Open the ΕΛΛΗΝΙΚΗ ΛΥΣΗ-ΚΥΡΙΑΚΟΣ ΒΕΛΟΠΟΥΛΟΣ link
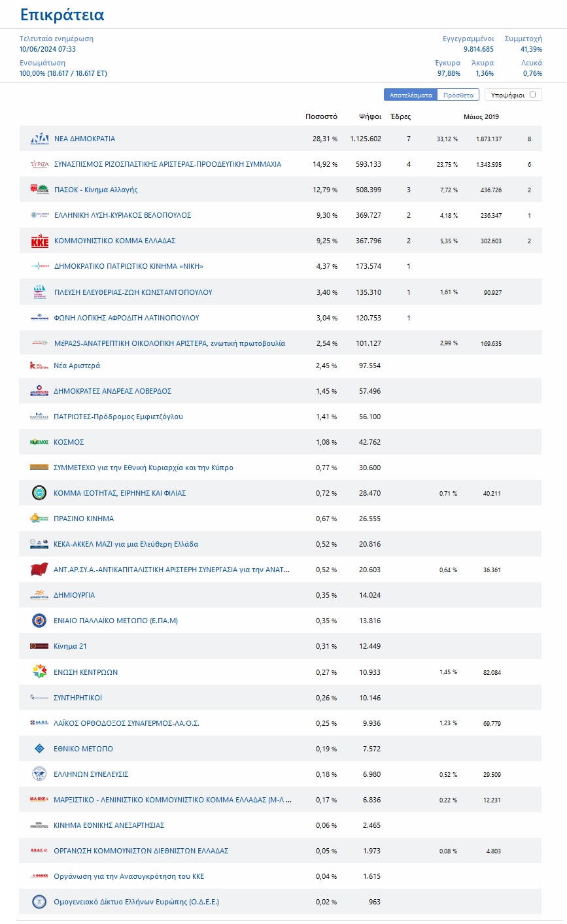This screenshot has width=567, height=924. [122, 215]
